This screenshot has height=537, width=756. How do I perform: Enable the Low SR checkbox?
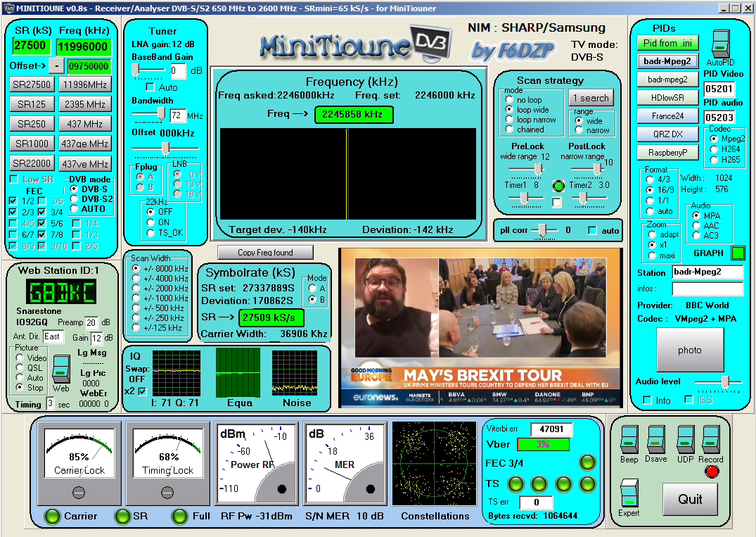[x=14, y=179]
